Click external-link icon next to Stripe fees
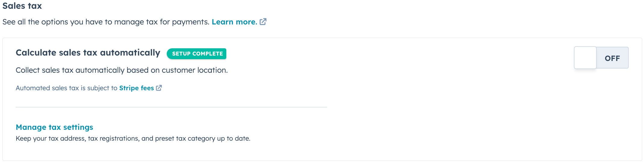 click(159, 88)
